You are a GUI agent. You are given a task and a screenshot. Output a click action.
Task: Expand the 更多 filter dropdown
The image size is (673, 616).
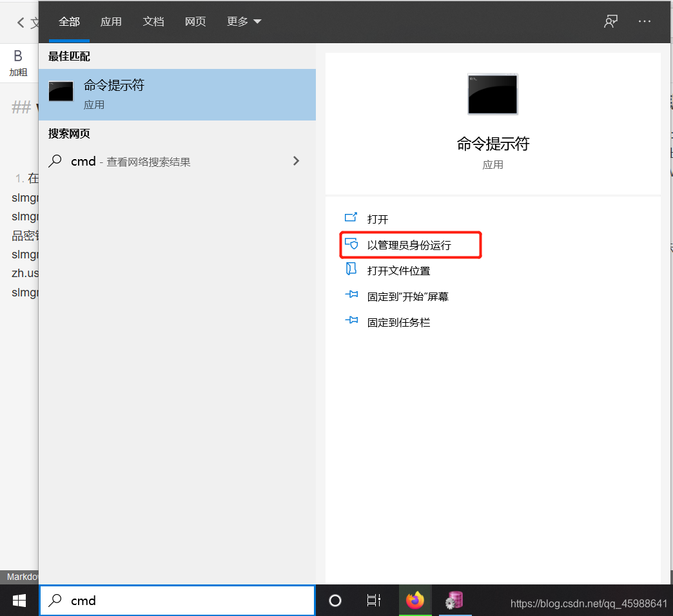click(x=244, y=21)
